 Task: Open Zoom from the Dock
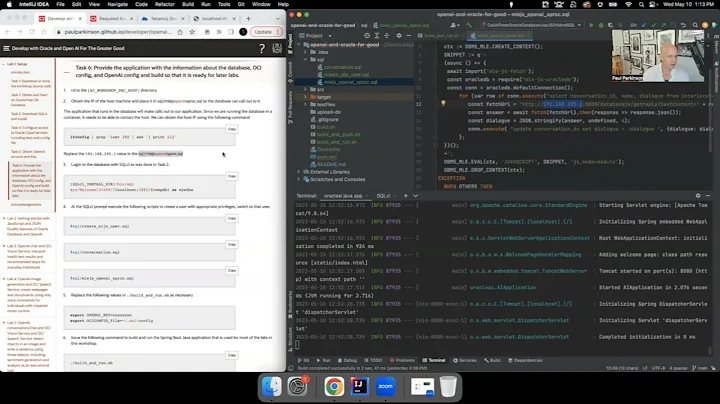[385, 386]
